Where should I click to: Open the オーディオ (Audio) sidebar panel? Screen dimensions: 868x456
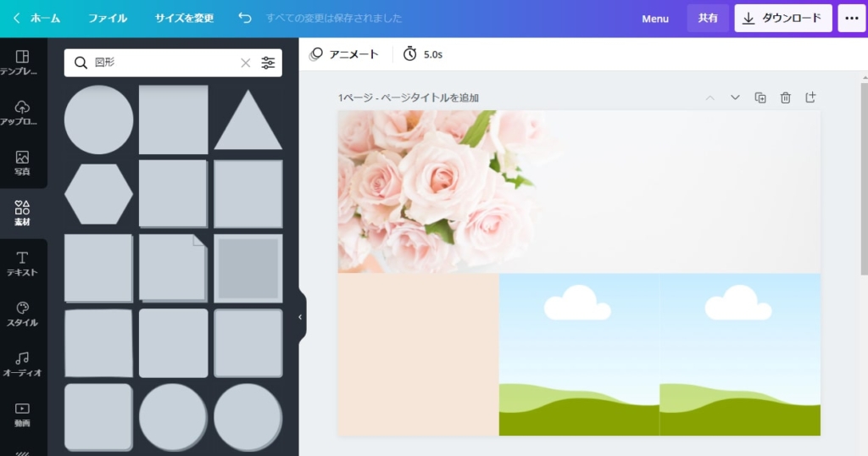(23, 364)
